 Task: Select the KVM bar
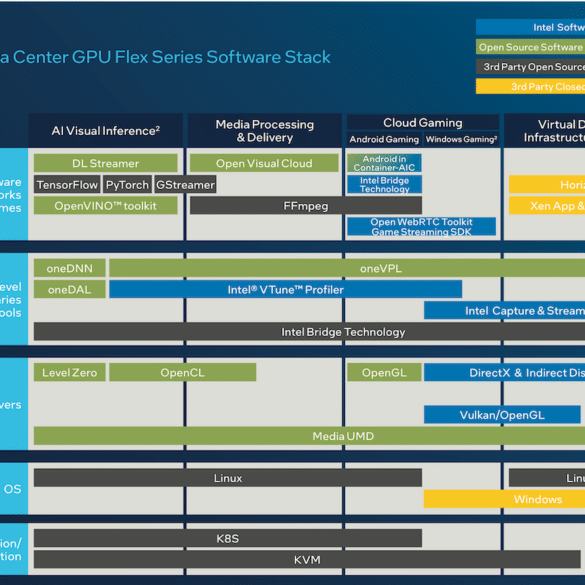coord(307,560)
